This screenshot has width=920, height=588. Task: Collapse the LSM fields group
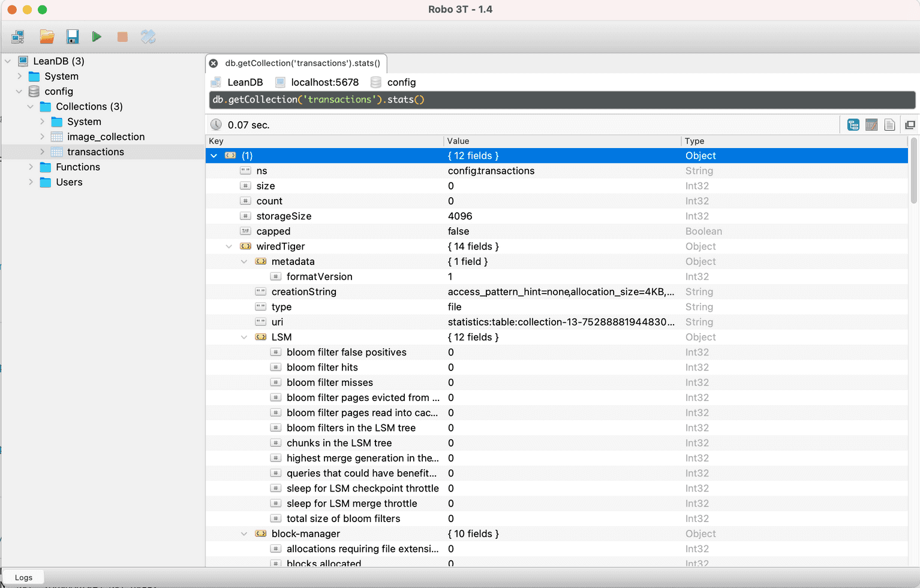(244, 337)
